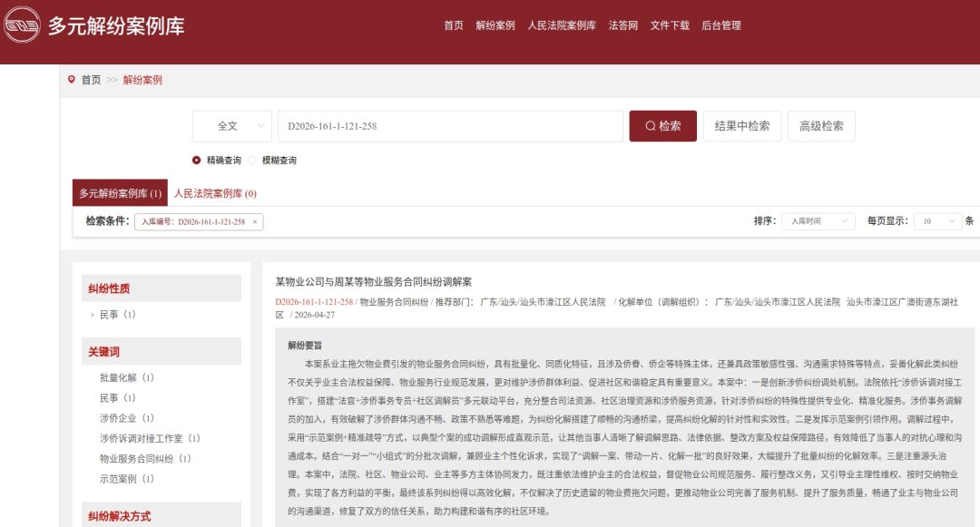
Task: Open 解纷案例 in top navigation
Action: point(495,25)
